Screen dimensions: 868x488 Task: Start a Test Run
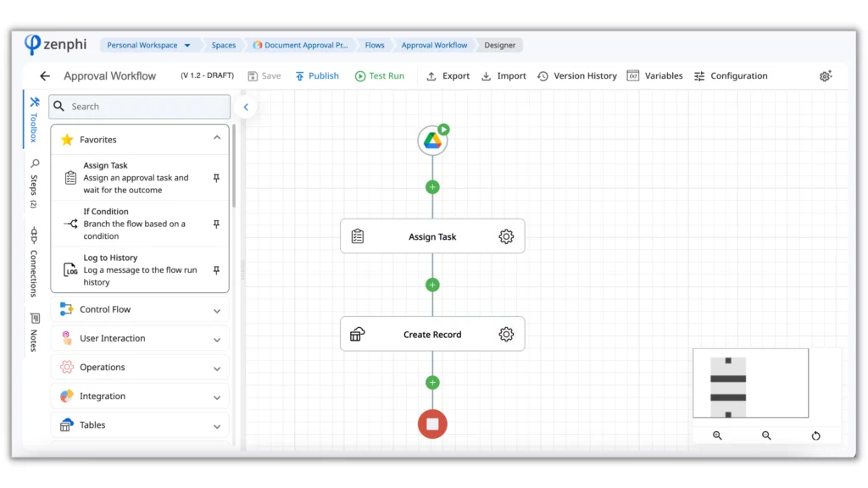pos(380,75)
